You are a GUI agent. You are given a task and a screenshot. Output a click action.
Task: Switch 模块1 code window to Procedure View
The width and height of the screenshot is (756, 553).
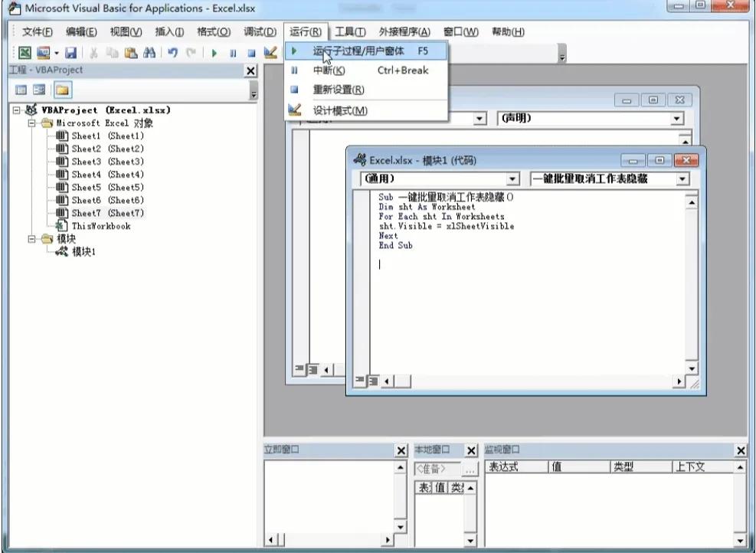(360, 381)
